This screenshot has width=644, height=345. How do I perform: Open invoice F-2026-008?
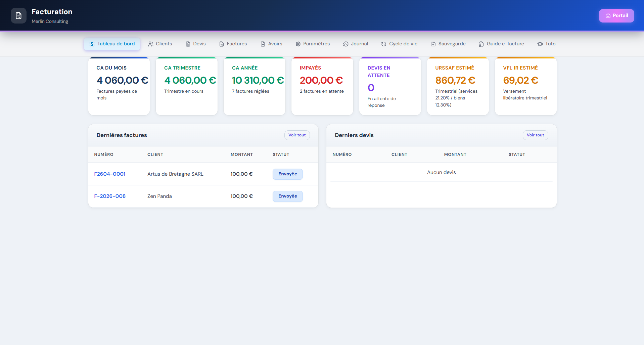pos(110,196)
